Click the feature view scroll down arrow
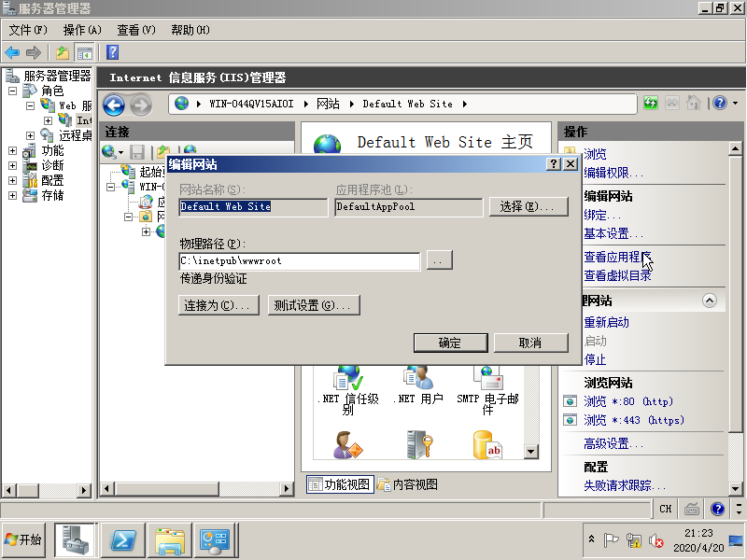The width and height of the screenshot is (747, 560). [530, 452]
